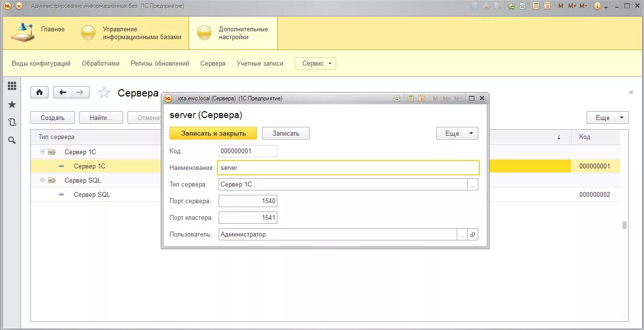Go to the home page button
Image resolution: width=644 pixels, height=330 pixels.
[x=39, y=92]
